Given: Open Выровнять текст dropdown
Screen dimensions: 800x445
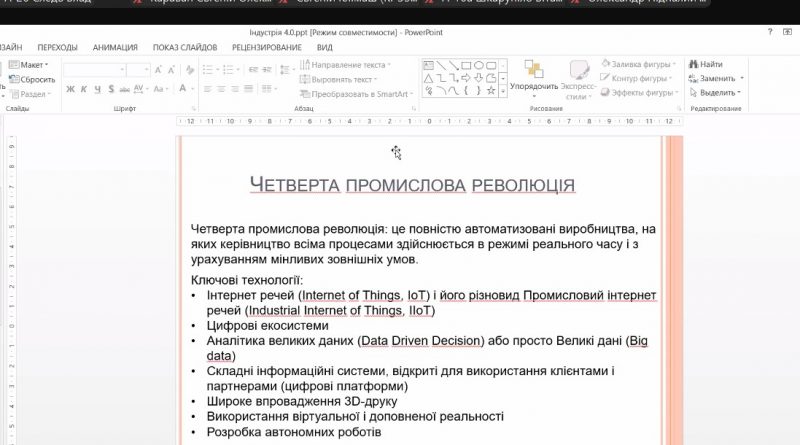Looking at the screenshot, I should coord(339,80).
